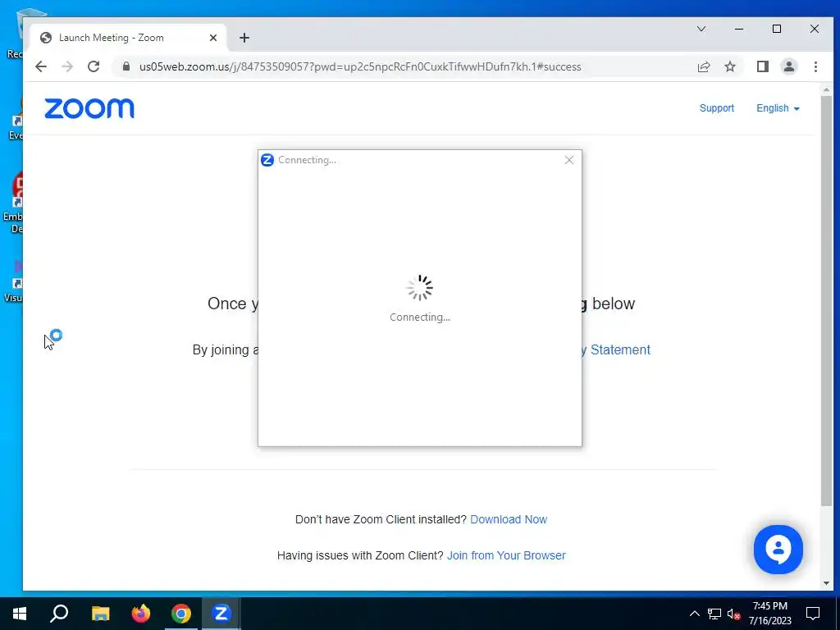Open Chrome profile menu
This screenshot has width=840, height=630.
(788, 67)
